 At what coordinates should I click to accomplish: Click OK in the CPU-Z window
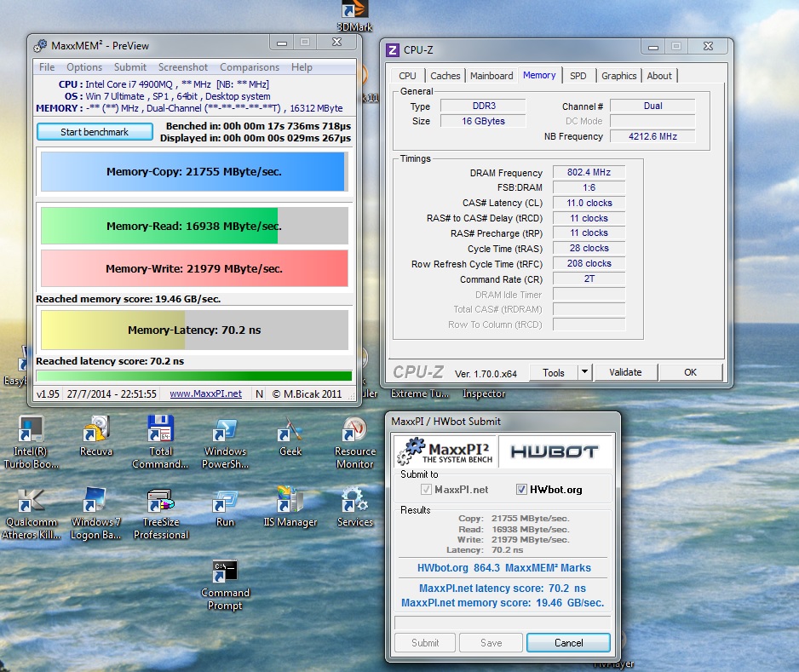point(691,372)
